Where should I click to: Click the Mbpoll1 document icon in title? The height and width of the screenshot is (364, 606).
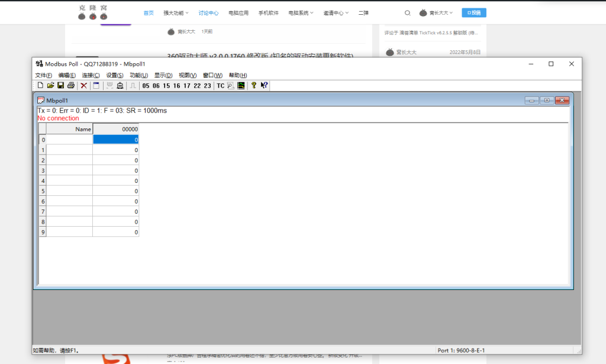point(41,100)
